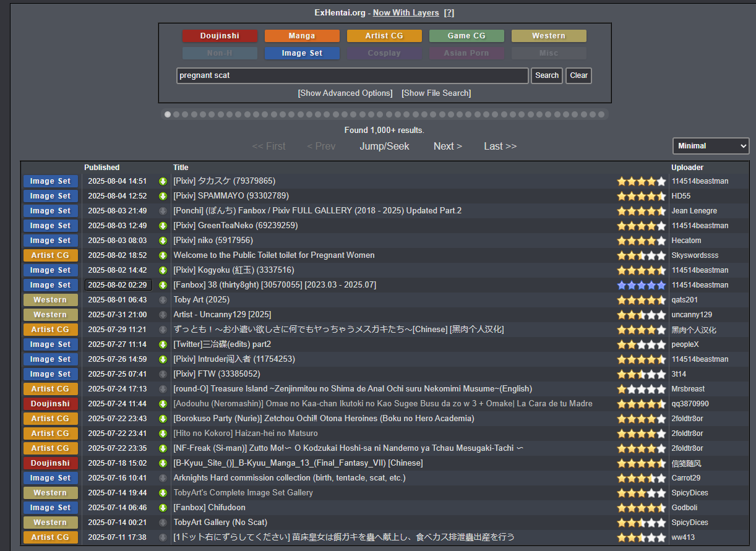Click green arrow on the 2025-07-18 15:02 row
The image size is (756, 551).
point(163,463)
